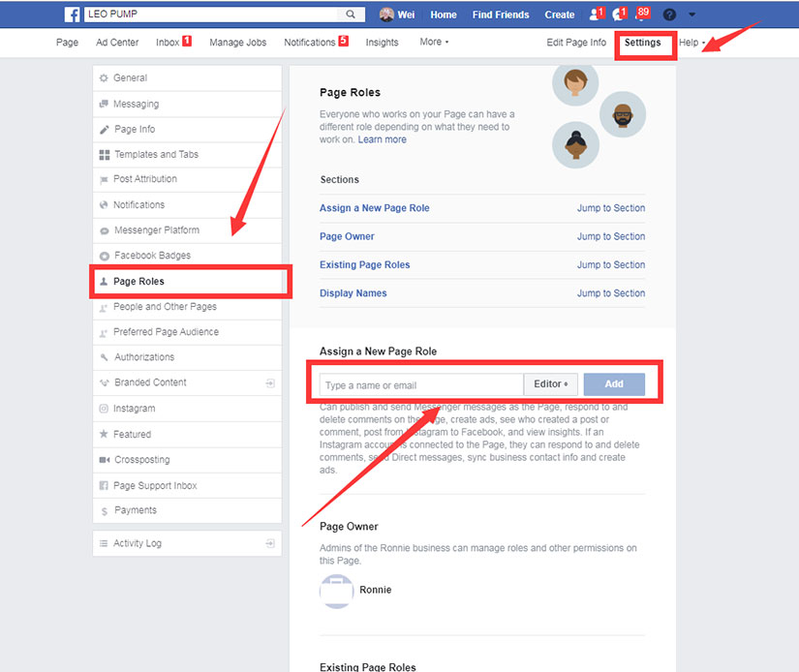Open the Crossposting settings item
Screen dimensions: 799x672
[x=187, y=460]
